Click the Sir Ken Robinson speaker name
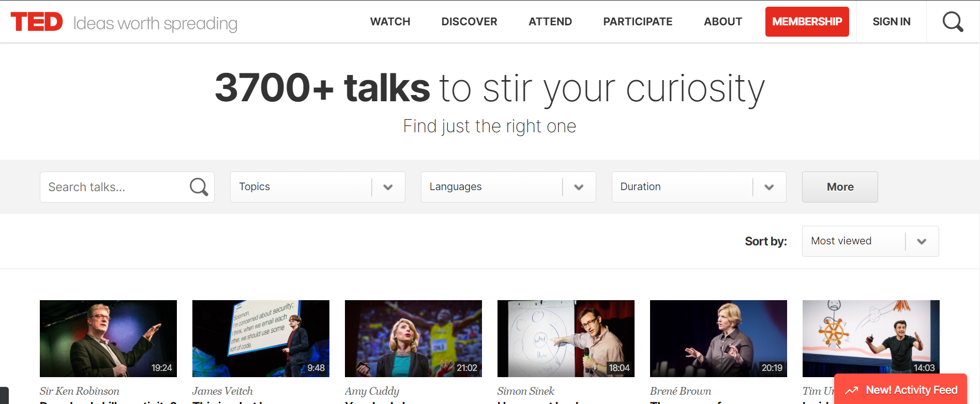The height and width of the screenshot is (404, 980). coord(80,391)
